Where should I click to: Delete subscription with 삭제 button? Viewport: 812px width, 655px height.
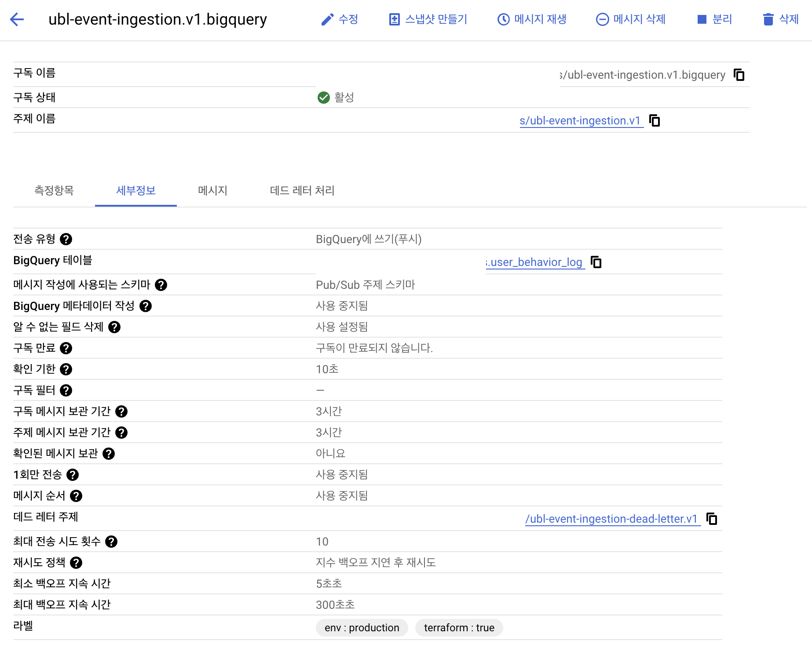[x=781, y=19]
